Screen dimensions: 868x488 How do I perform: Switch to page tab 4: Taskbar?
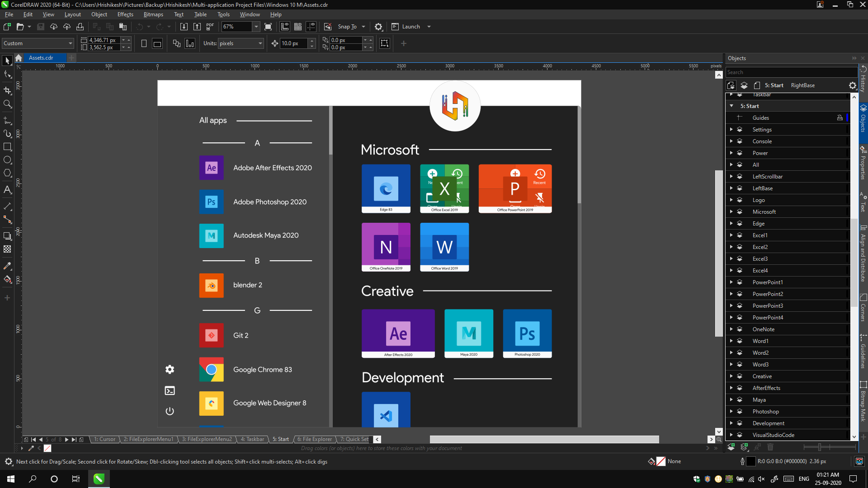[252, 439]
